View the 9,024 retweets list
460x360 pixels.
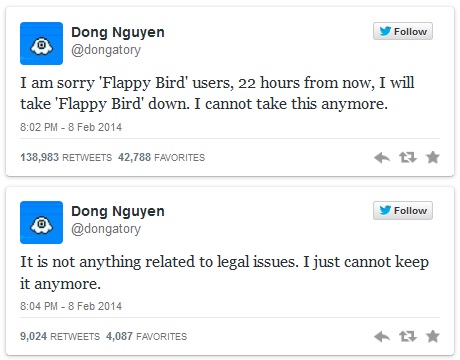[x=60, y=336]
